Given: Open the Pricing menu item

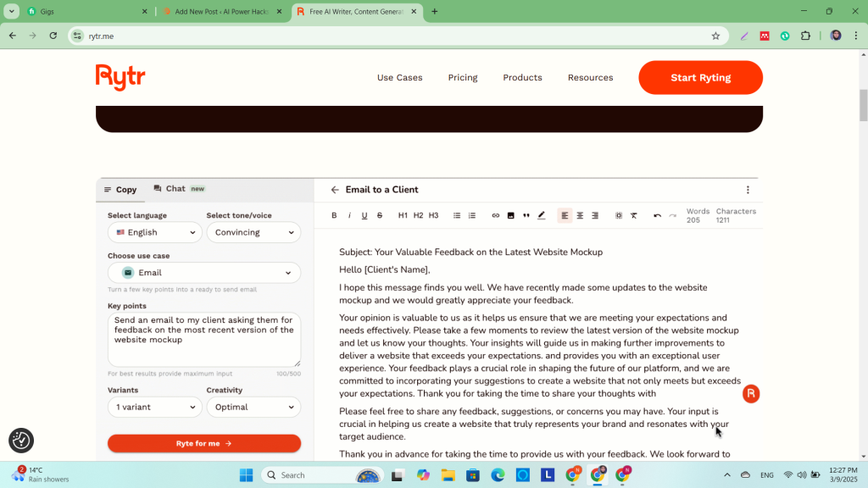Looking at the screenshot, I should 463,77.
